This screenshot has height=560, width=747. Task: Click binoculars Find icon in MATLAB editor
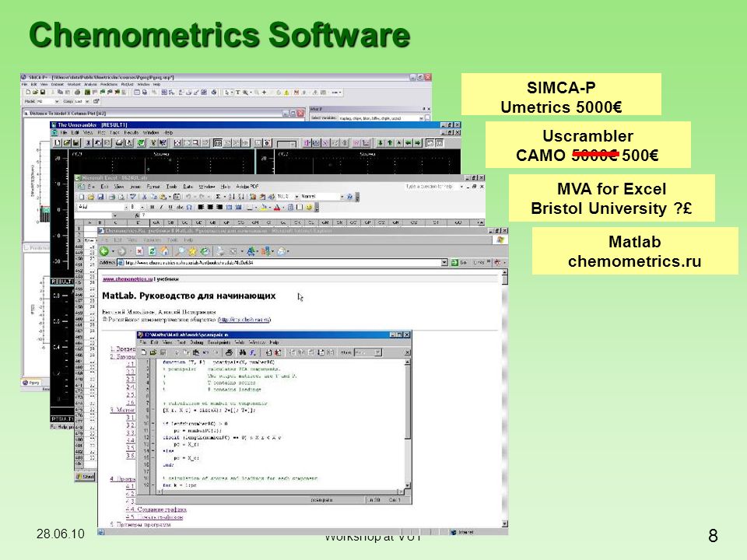pyautogui.click(x=243, y=352)
